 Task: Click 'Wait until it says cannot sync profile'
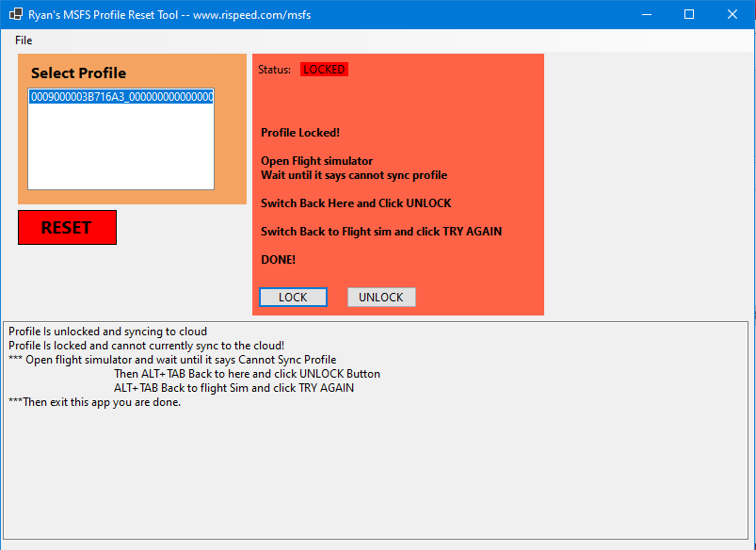pyautogui.click(x=354, y=175)
